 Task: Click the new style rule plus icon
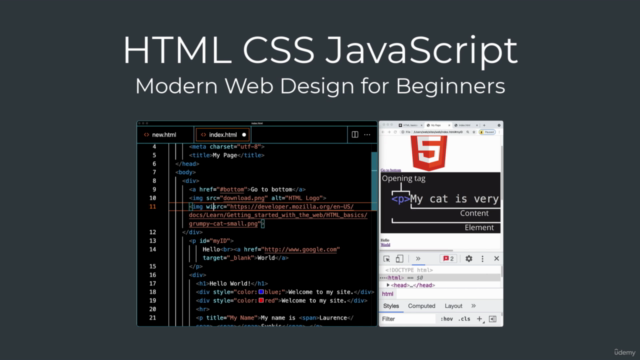point(480,319)
